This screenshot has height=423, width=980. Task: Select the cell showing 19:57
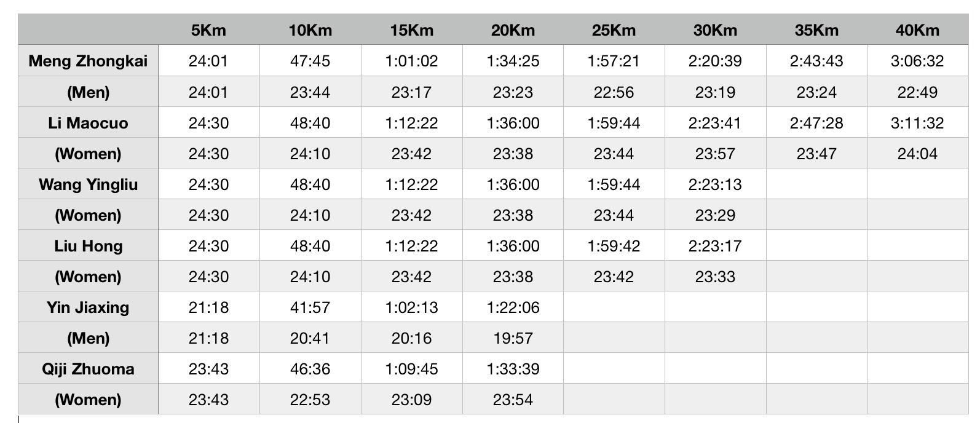(513, 338)
